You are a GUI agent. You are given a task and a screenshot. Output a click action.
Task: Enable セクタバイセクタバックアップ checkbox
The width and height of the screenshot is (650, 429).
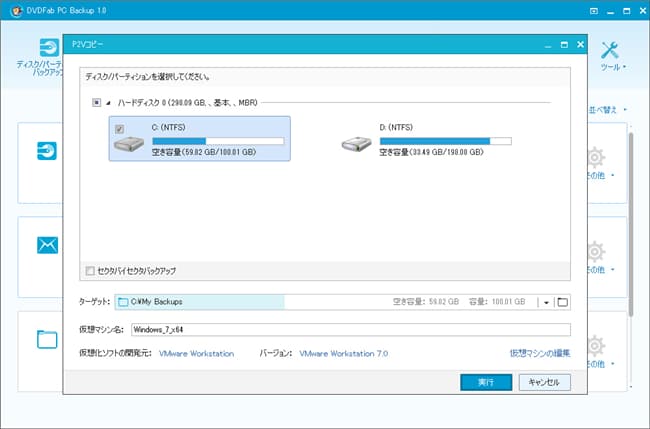click(x=91, y=271)
